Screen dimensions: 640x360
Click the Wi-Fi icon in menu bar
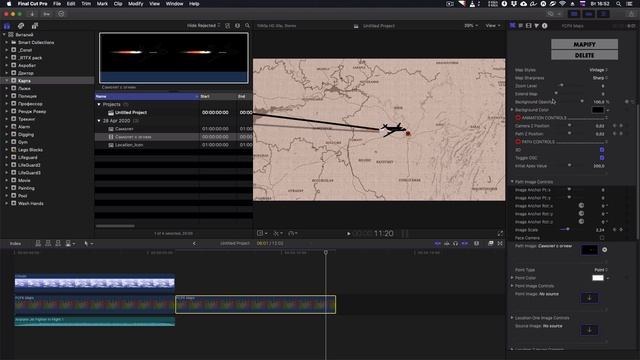coord(562,4)
